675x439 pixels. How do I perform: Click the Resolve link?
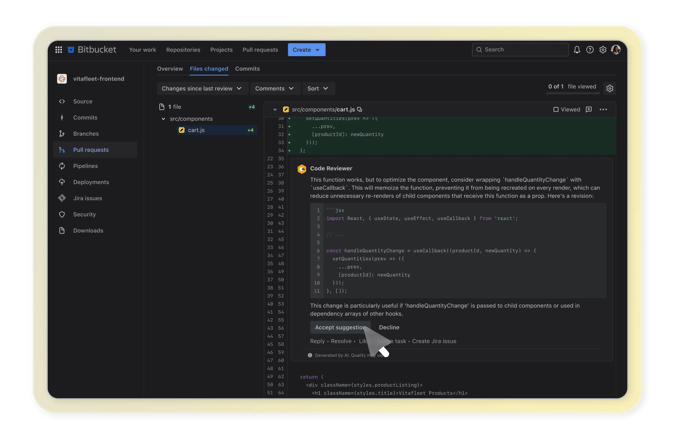coord(341,341)
